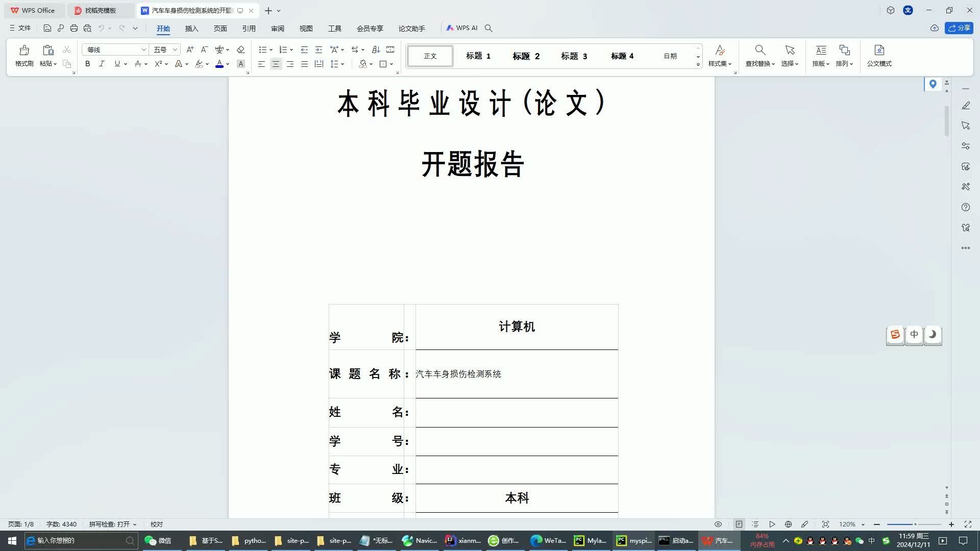Expand the line spacing dropdown arrow

[342, 64]
